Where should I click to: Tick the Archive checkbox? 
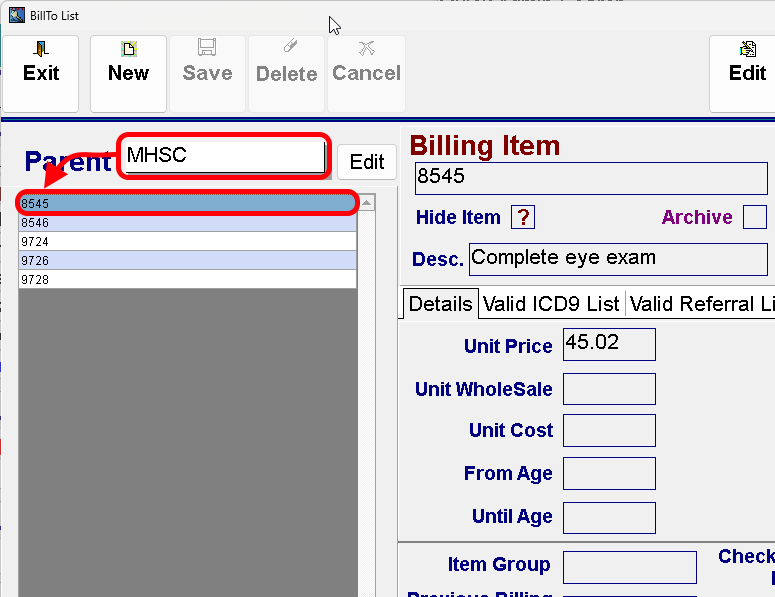coord(755,217)
